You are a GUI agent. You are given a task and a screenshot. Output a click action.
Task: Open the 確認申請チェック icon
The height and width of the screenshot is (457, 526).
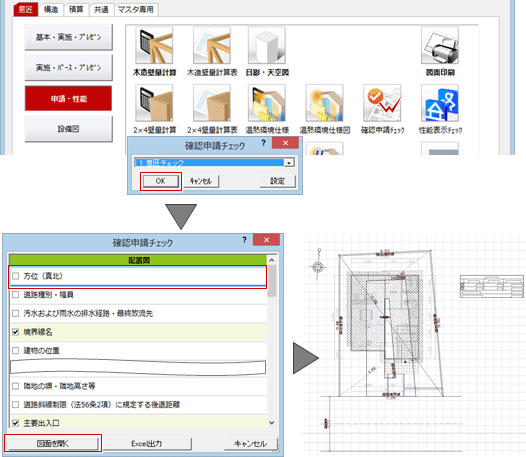(382, 103)
